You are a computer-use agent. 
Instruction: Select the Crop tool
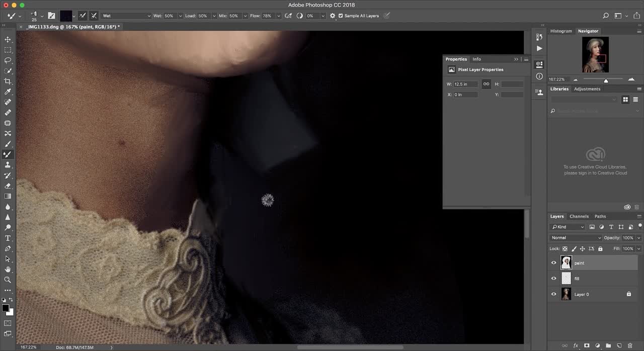[x=8, y=81]
